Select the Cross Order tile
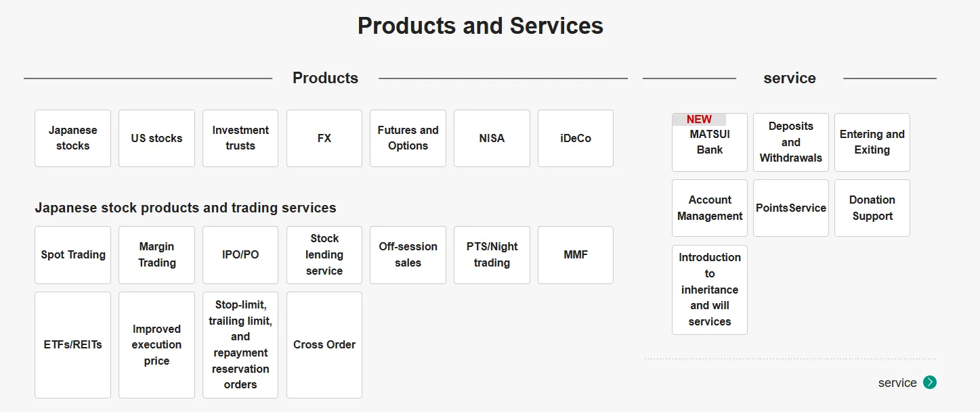 [324, 345]
